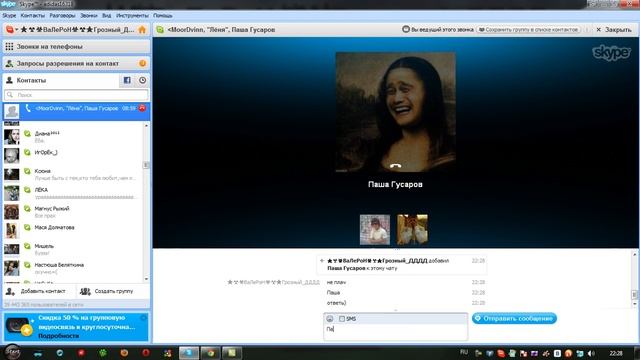Screen dimensions: 640x360
Task: Open the Звонки на телефоны dial pad
Action: point(76,47)
